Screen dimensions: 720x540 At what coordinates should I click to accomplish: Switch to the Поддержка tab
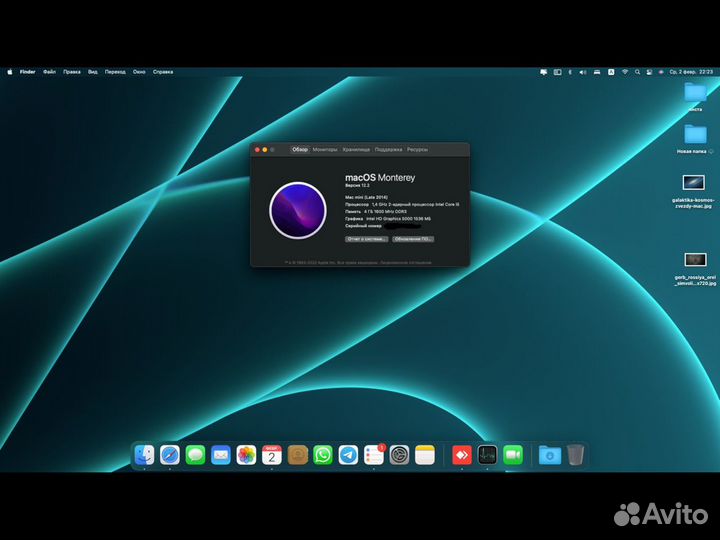point(388,149)
